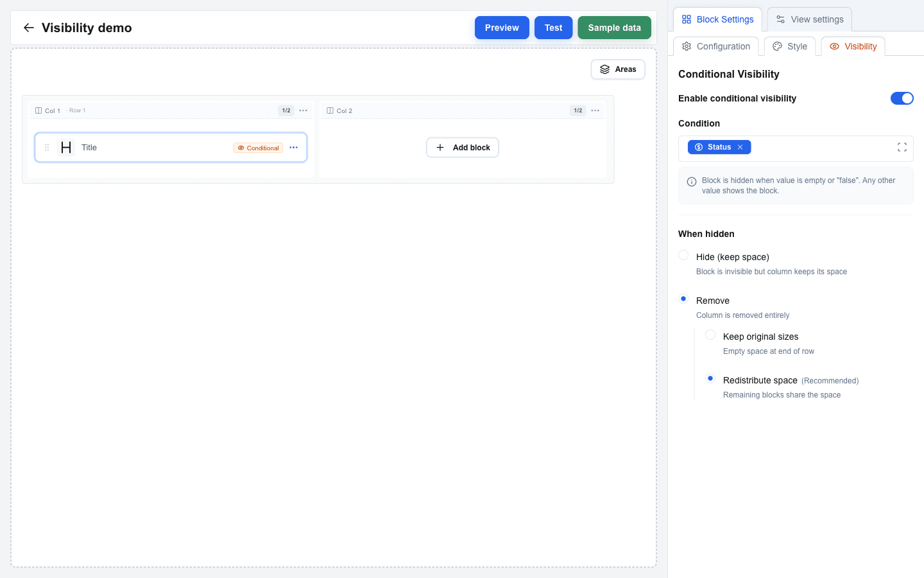Click inside the Condition input field
Viewport: 924px width, 578px height.
point(796,148)
